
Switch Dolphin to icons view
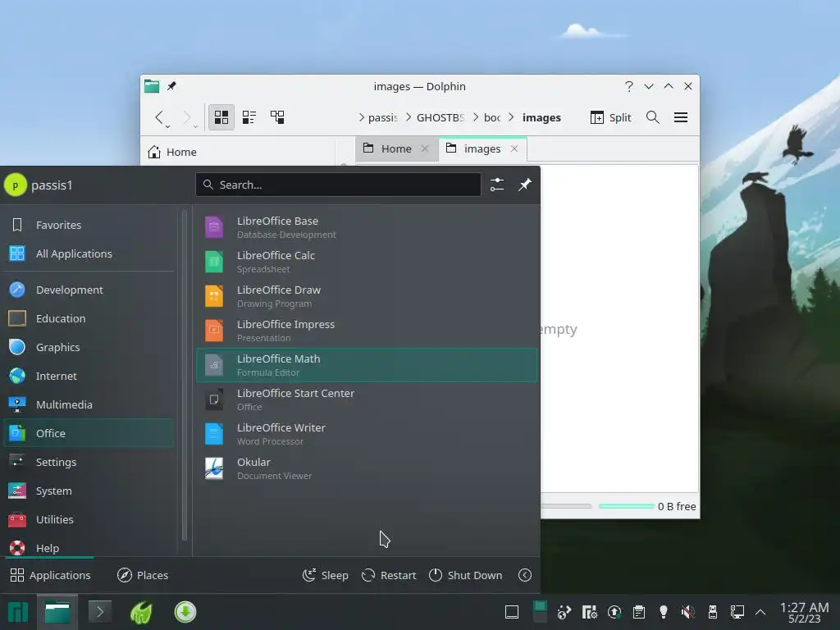pos(221,117)
